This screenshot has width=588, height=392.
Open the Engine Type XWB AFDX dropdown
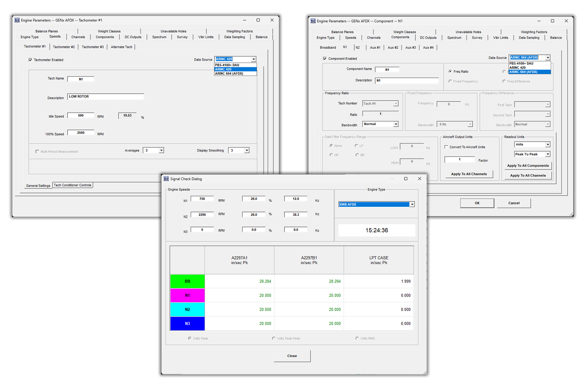click(x=412, y=204)
